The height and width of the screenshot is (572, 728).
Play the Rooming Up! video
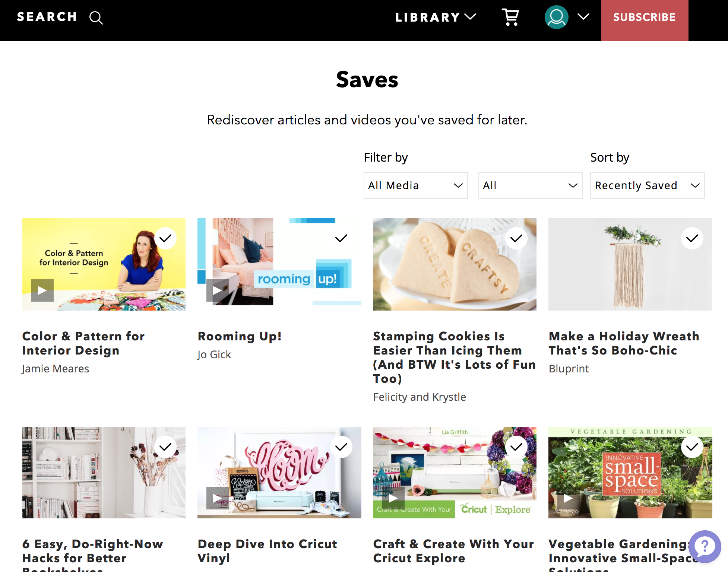pyautogui.click(x=218, y=290)
